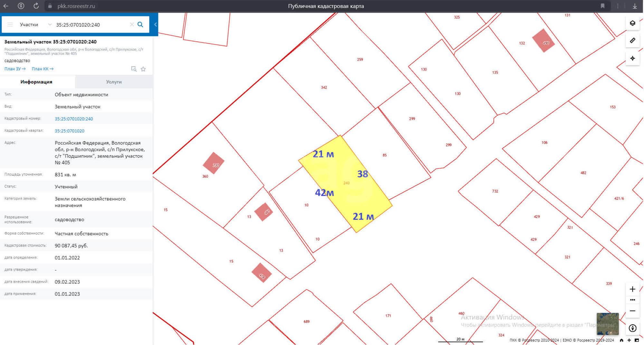644x345 pixels.
Task: Bookmark the page in browser bar
Action: pos(602,6)
